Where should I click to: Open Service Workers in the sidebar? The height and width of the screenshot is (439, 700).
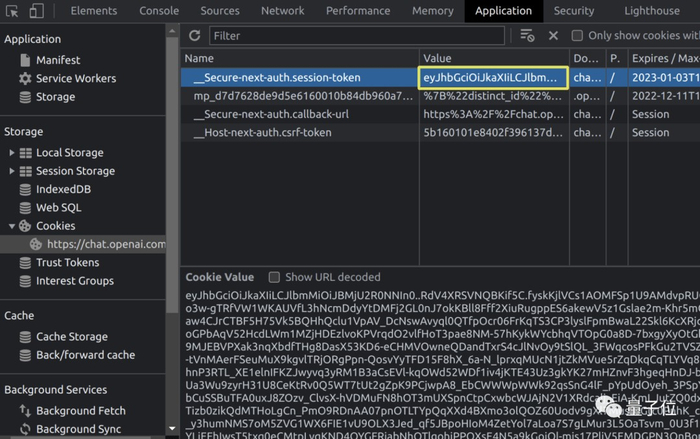pyautogui.click(x=76, y=78)
